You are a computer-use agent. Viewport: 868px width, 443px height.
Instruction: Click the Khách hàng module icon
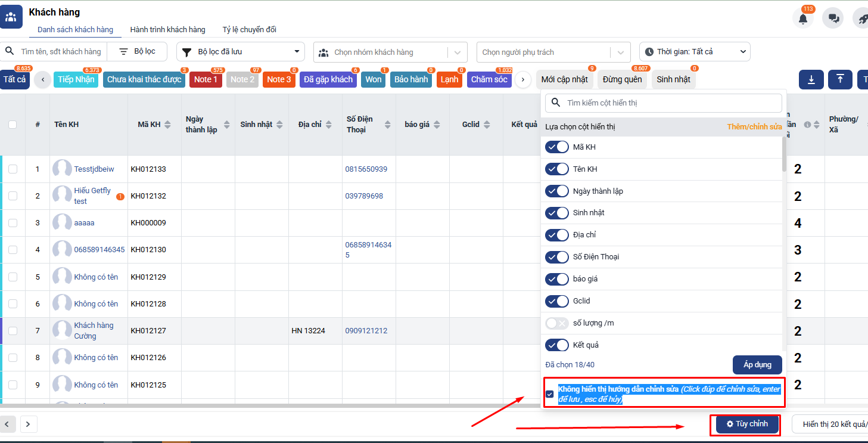pyautogui.click(x=11, y=17)
